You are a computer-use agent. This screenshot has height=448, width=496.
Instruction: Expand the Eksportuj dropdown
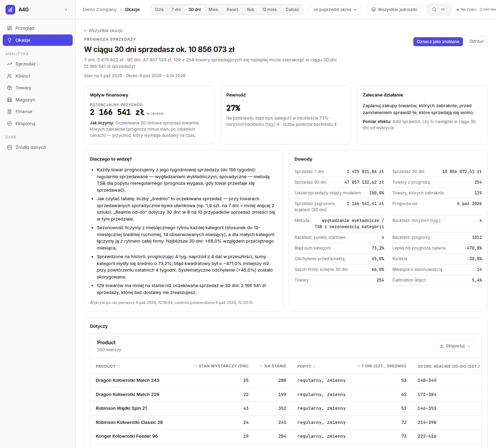455,346
